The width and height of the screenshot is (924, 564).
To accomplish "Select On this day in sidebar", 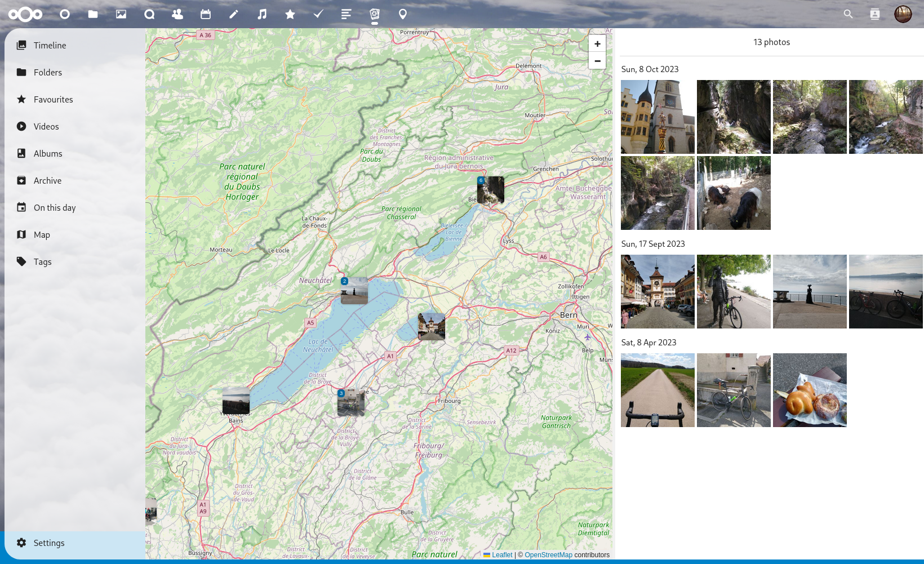I will tap(55, 207).
